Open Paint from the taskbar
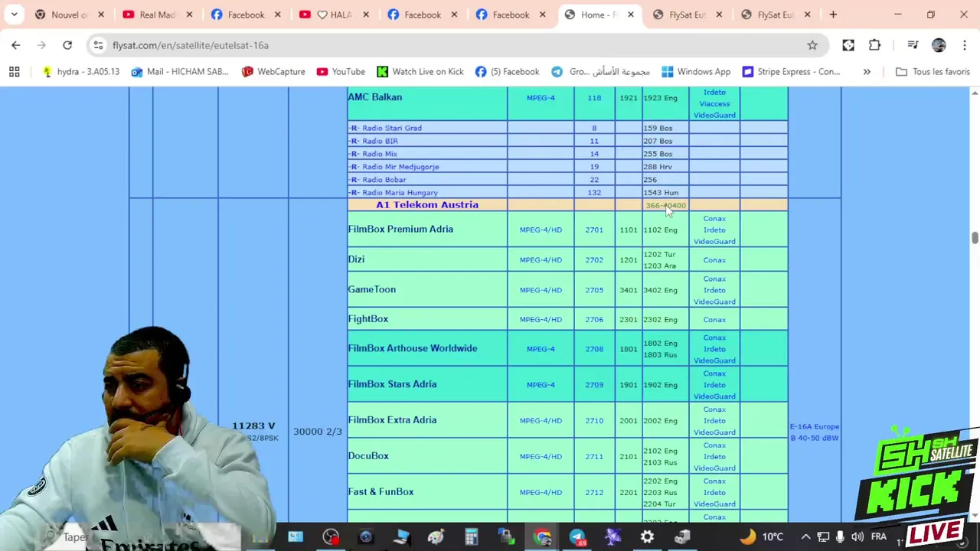This screenshot has height=551, width=980. coord(436,536)
